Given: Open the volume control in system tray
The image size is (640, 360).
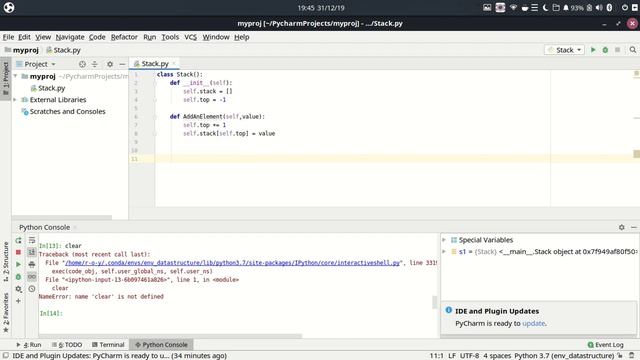Looking at the screenshot, I should [599, 8].
